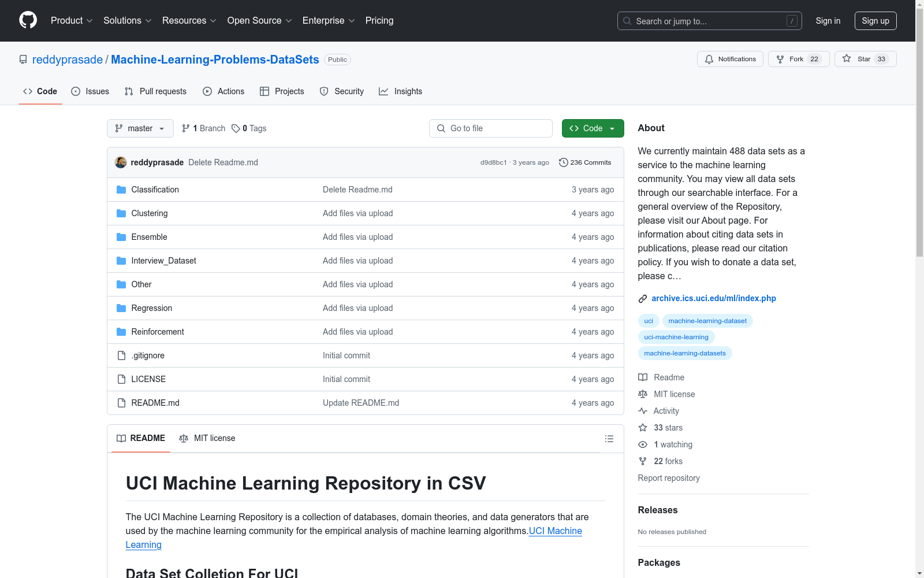Open the Interview_Dataset folder icon

click(x=121, y=261)
